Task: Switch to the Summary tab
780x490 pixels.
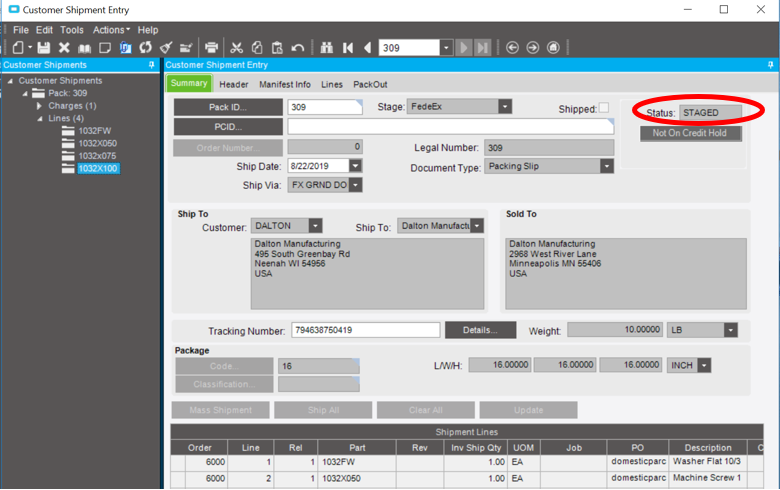Action: click(189, 83)
